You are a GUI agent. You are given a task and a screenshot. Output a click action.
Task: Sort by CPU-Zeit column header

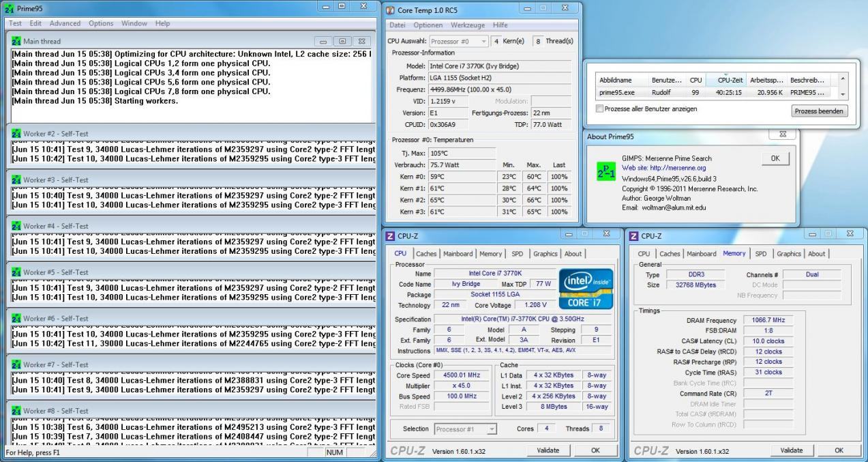[x=725, y=80]
